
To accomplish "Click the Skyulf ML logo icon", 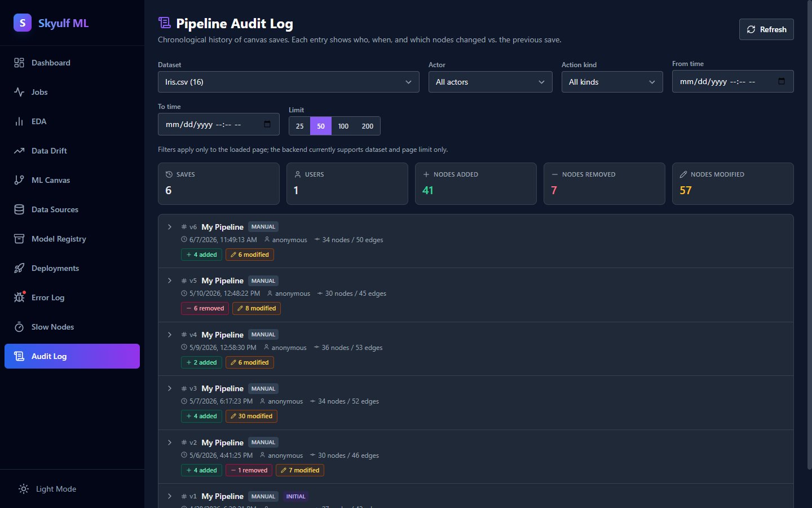I will click(23, 23).
